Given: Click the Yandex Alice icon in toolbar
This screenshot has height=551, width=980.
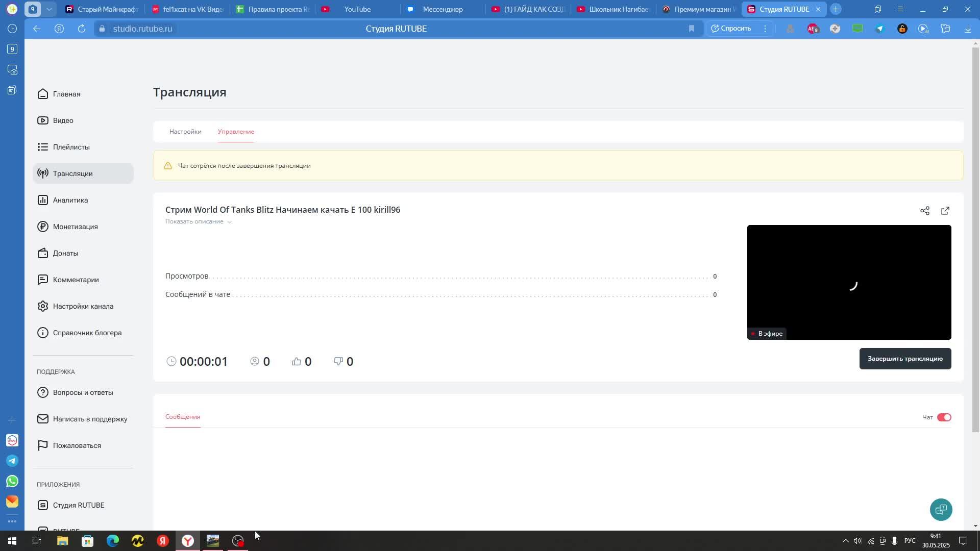Looking at the screenshot, I should click(x=59, y=29).
